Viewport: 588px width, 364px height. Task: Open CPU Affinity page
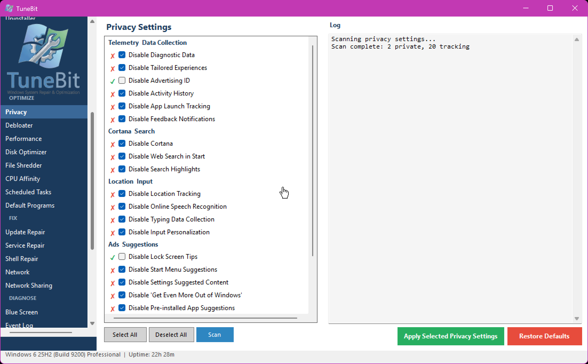[44, 179]
